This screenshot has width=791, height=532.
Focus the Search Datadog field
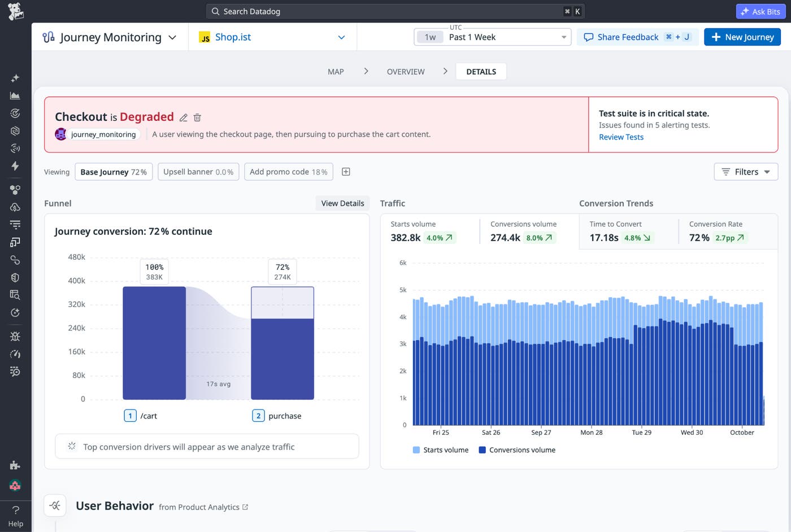395,11
